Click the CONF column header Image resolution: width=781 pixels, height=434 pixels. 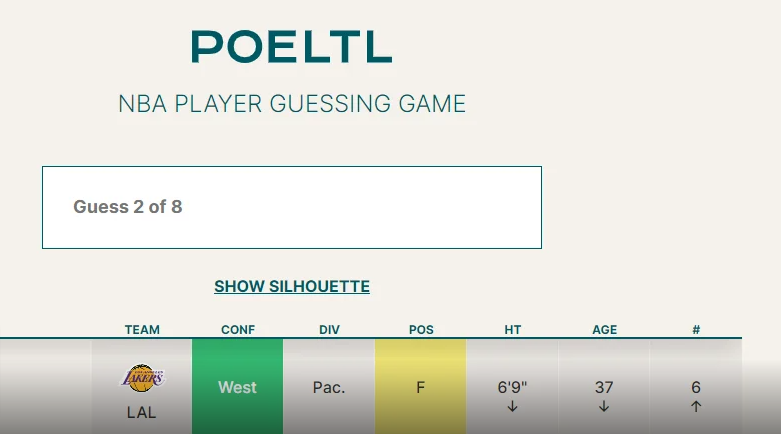click(238, 330)
